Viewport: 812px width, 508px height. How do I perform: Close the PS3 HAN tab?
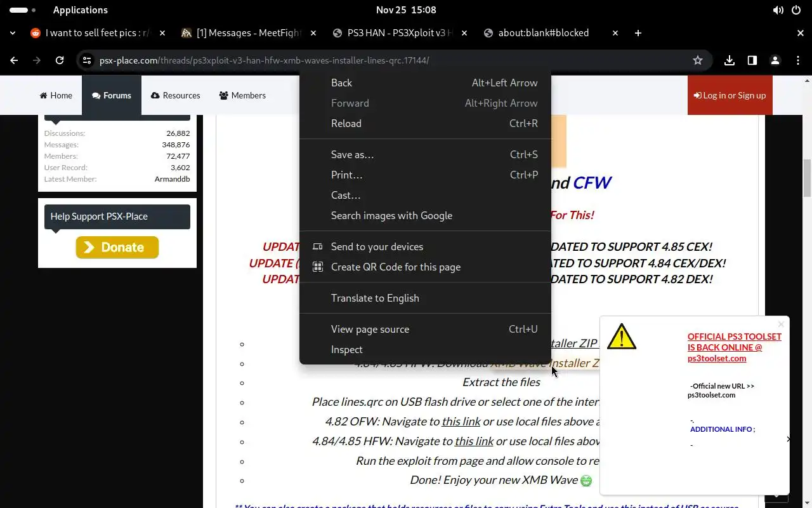[x=464, y=33]
